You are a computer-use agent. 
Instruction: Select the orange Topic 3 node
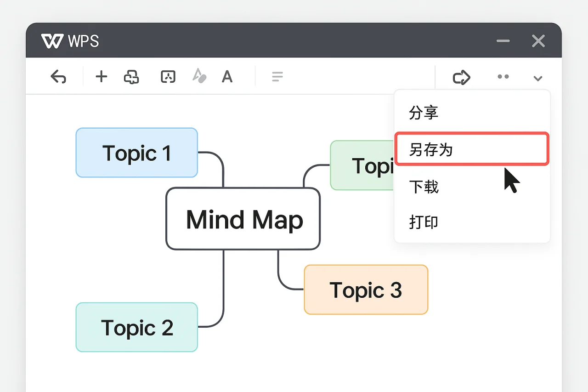366,290
